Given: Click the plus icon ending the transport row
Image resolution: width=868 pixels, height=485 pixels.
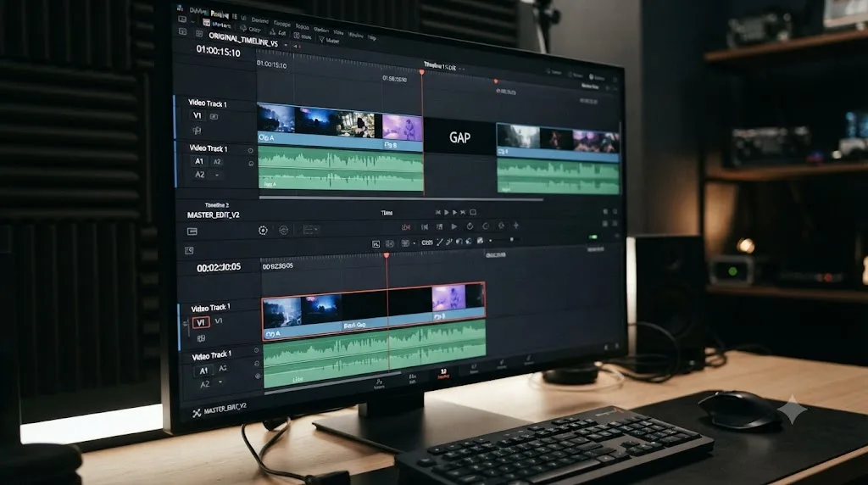Looking at the screenshot, I should (516, 226).
